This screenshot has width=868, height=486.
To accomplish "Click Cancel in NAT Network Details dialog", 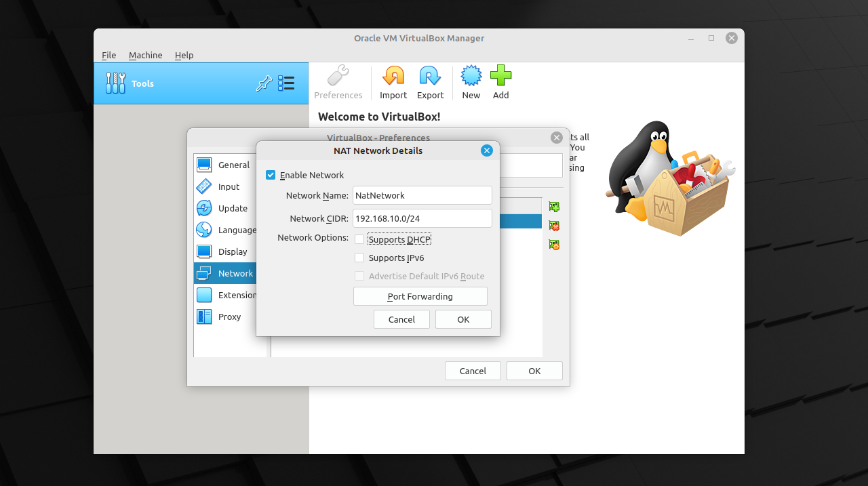I will click(x=401, y=319).
